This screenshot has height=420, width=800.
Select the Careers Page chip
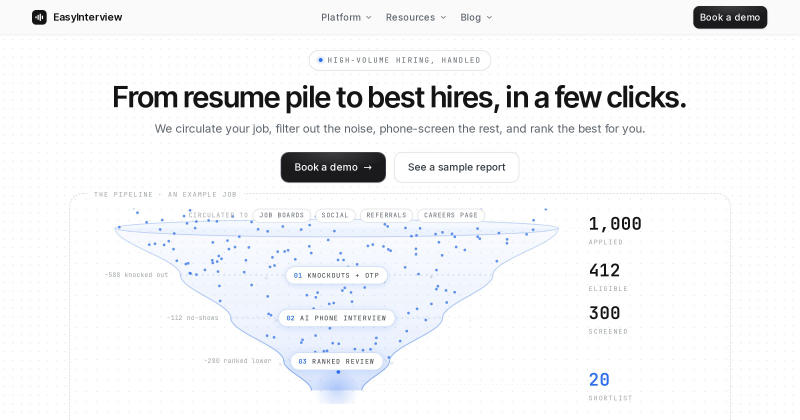[x=451, y=215]
